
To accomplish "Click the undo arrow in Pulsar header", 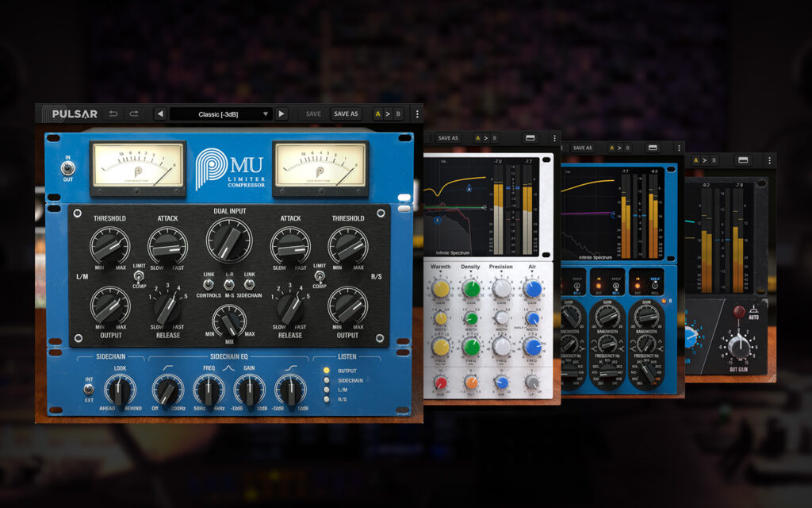I will (x=113, y=114).
